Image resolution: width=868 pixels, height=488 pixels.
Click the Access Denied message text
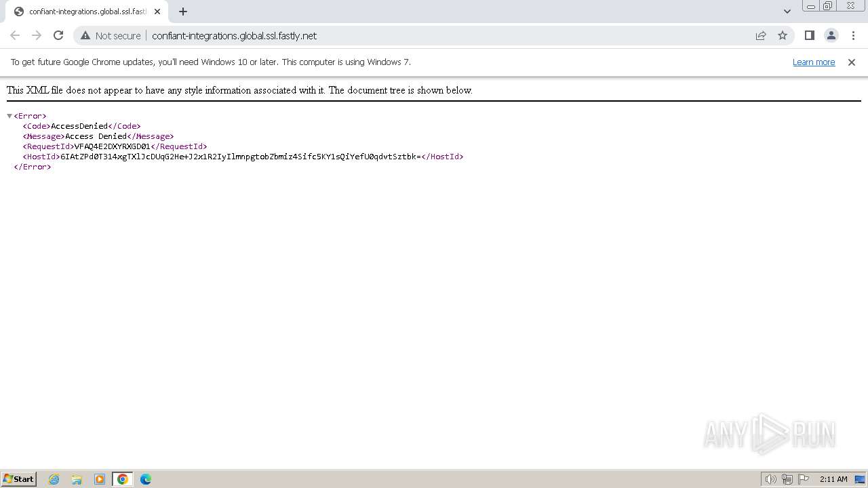[96, 136]
